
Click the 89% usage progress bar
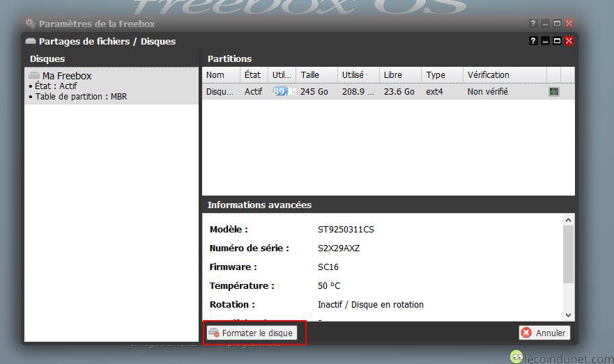(x=284, y=91)
